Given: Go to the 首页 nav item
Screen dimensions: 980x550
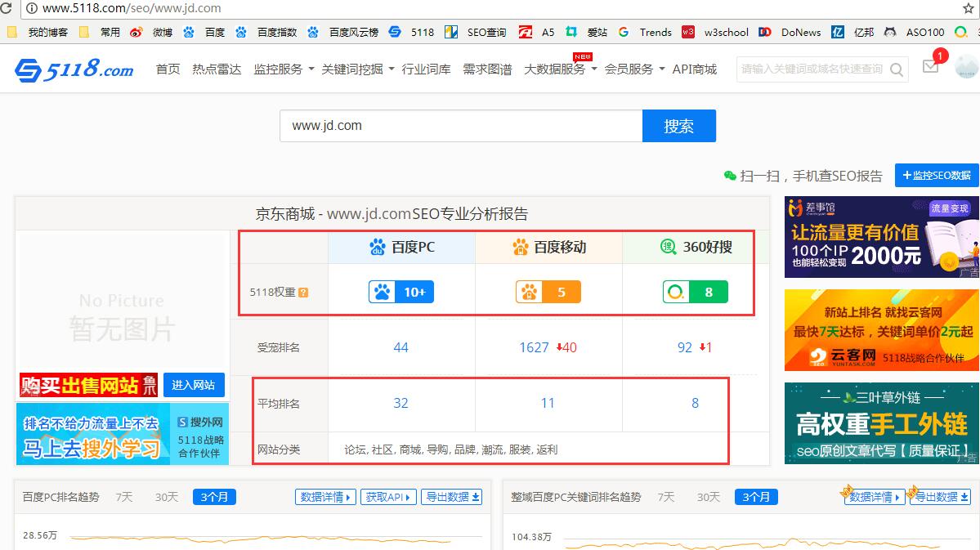Looking at the screenshot, I should coord(168,69).
